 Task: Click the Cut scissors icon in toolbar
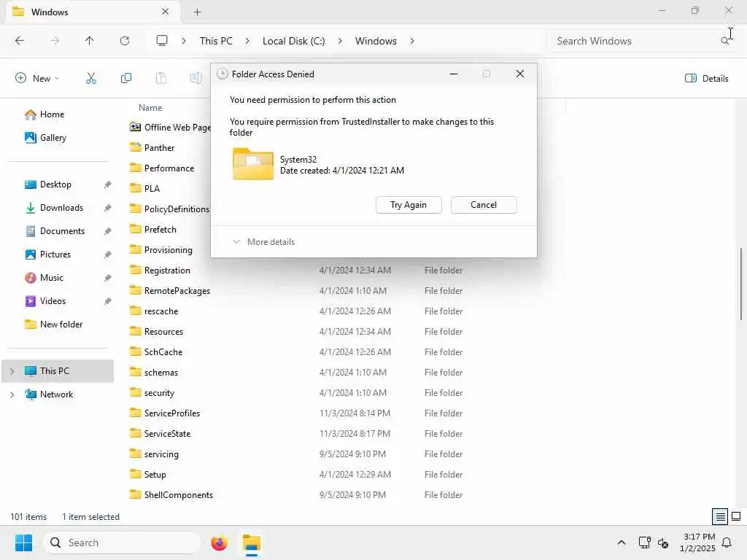tap(91, 78)
